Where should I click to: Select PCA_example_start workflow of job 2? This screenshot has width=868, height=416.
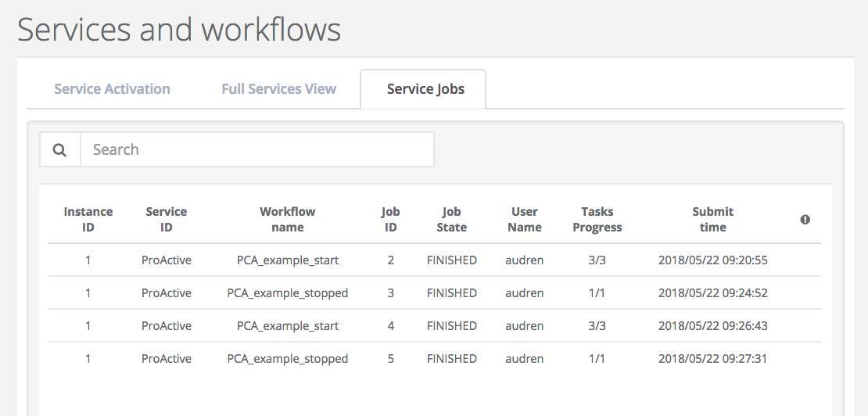coord(287,260)
